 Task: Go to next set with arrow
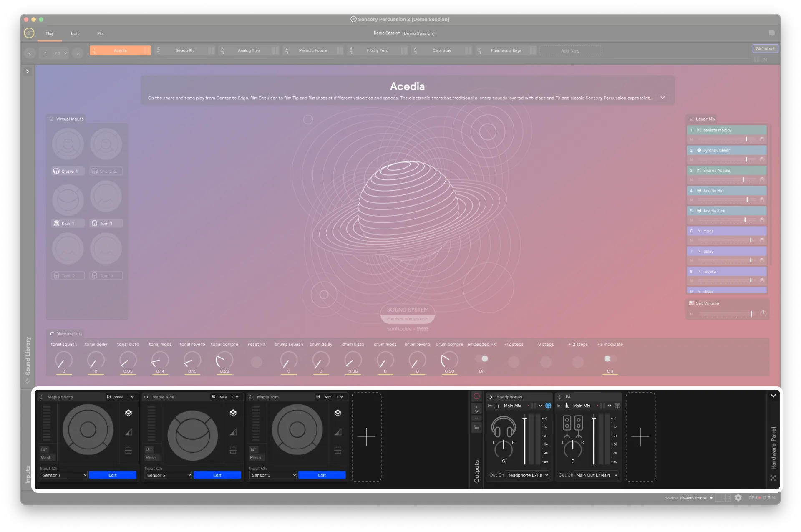pyautogui.click(x=78, y=53)
